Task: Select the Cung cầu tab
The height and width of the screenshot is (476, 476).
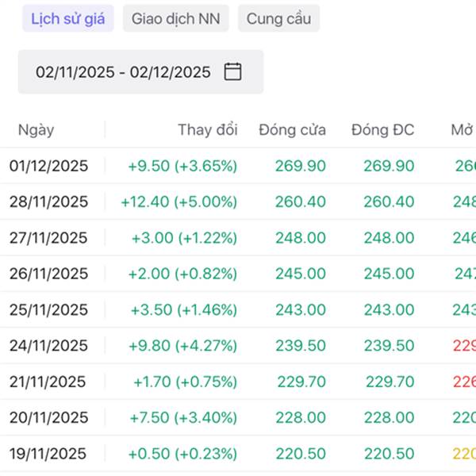Action: pyautogui.click(x=278, y=18)
